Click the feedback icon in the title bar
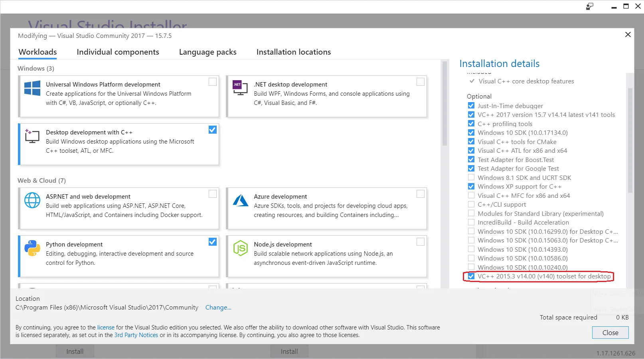The height and width of the screenshot is (359, 644). [x=590, y=6]
